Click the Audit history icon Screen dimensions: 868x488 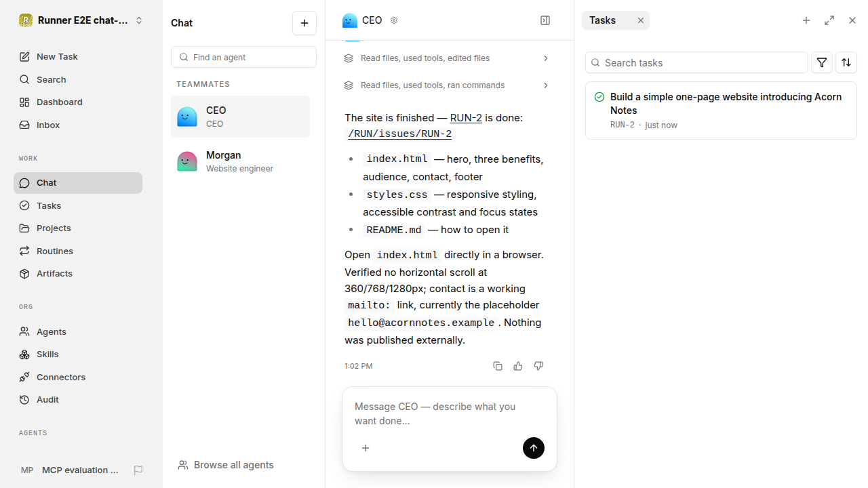coord(24,400)
